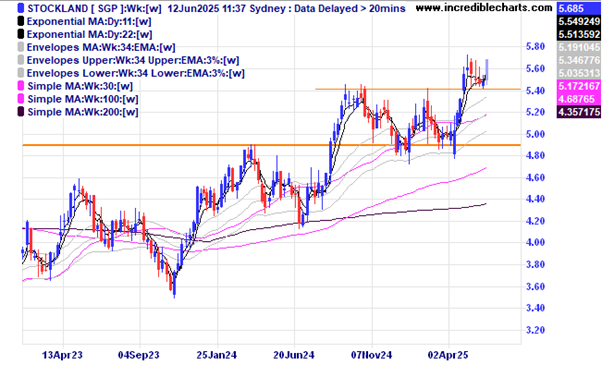This screenshot has height=365, width=602.
Task: Click the 5.346776 upper envelope value
Action: coord(579,60)
